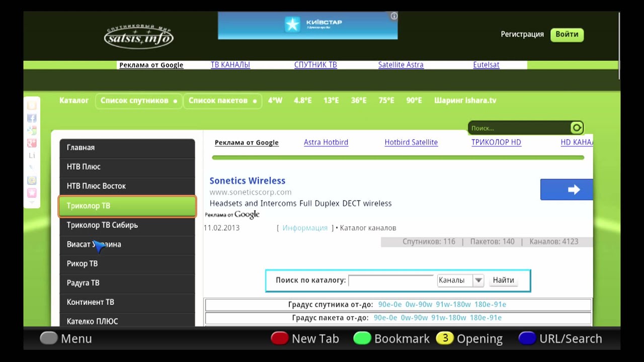Select the 4°W satellite link

pyautogui.click(x=275, y=101)
